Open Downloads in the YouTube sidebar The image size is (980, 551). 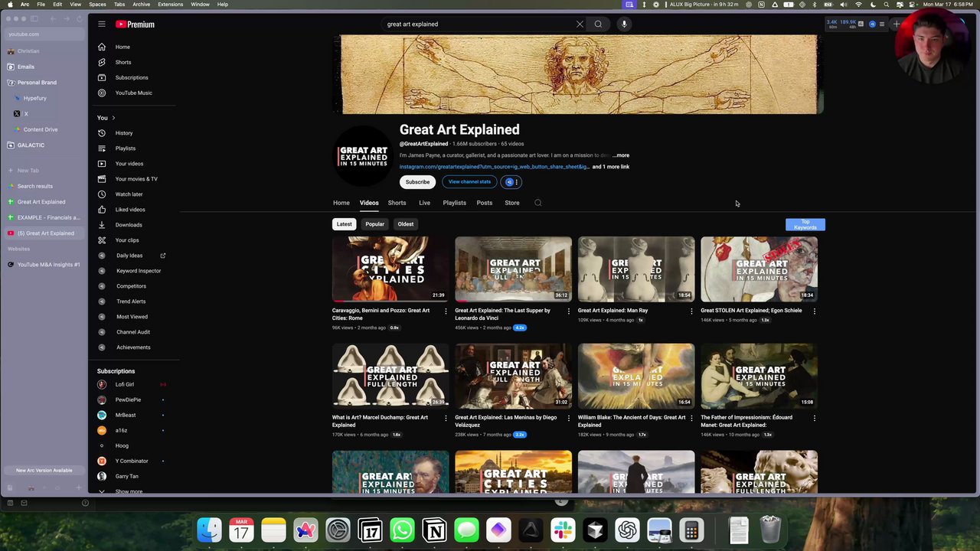pyautogui.click(x=129, y=225)
